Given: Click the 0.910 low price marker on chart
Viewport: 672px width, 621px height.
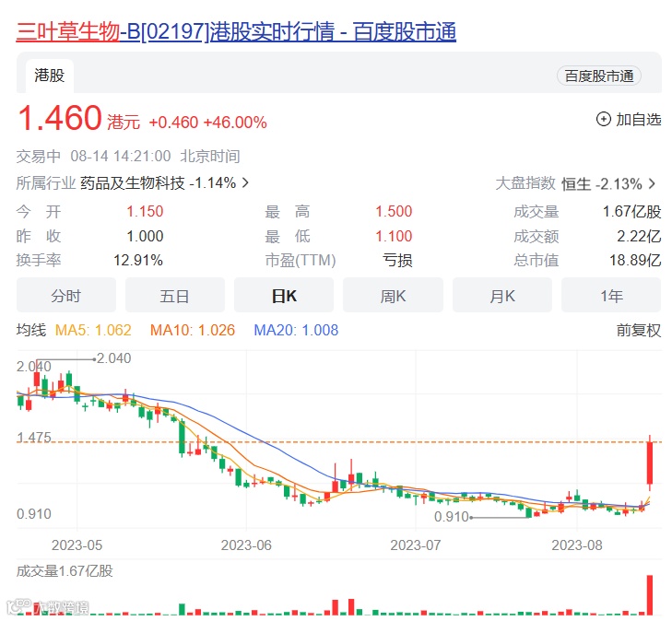Looking at the screenshot, I should click(x=452, y=517).
